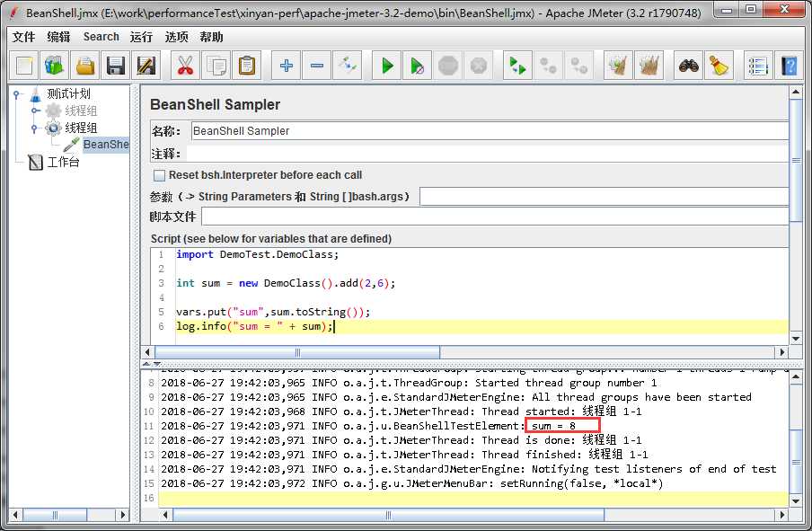Open the 文件 menu

(24, 37)
